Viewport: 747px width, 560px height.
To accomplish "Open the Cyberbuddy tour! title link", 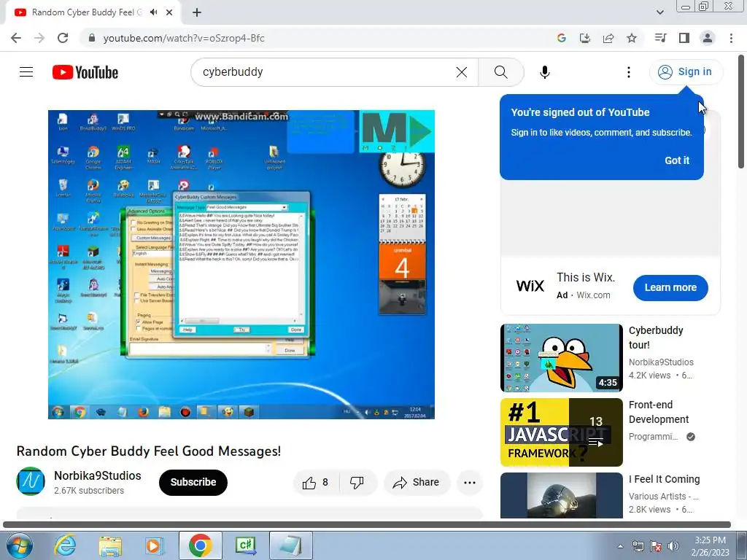I will tap(656, 338).
